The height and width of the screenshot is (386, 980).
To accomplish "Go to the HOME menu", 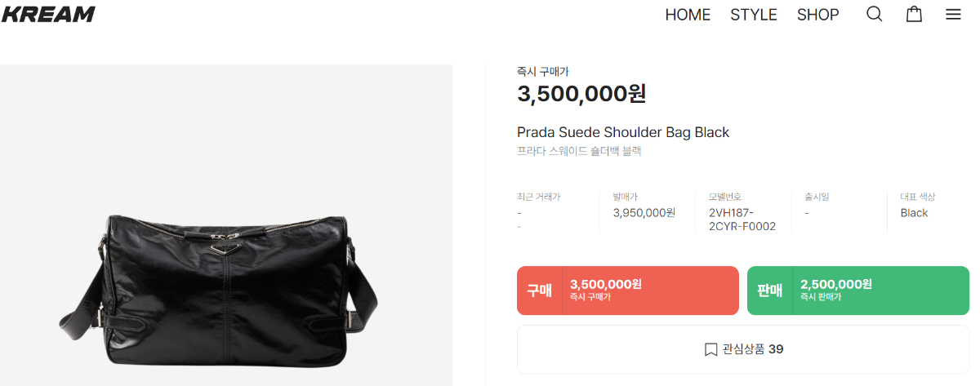I will coord(688,15).
